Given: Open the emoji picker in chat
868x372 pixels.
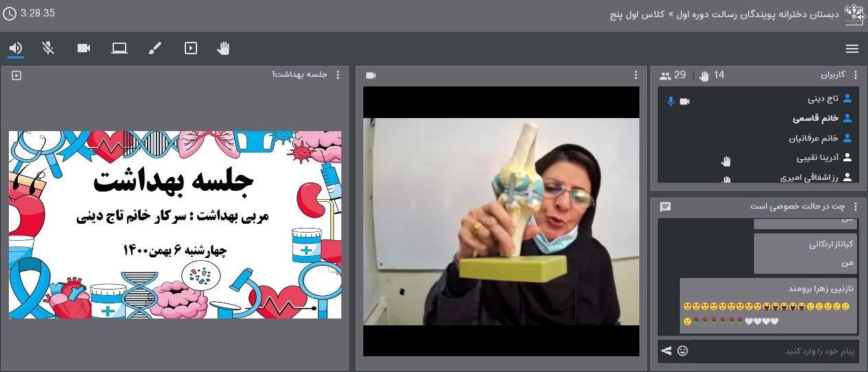Looking at the screenshot, I should (683, 351).
